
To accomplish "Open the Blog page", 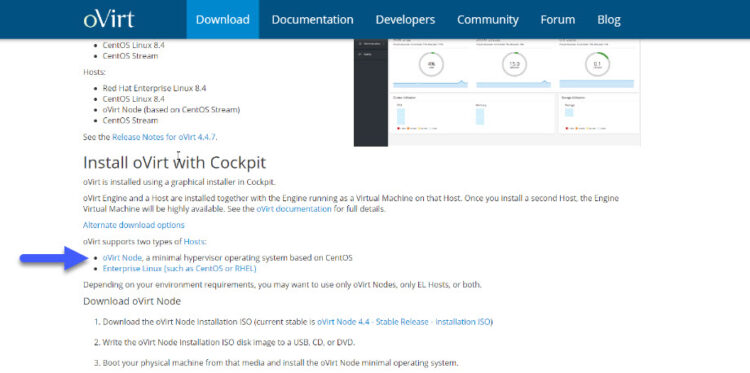I will (609, 20).
